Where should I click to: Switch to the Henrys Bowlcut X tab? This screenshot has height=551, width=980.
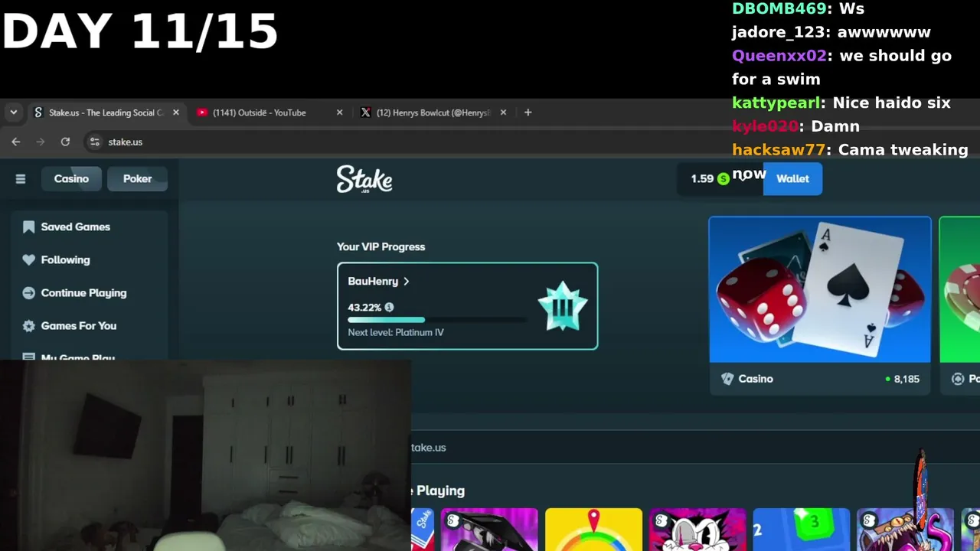pos(426,112)
